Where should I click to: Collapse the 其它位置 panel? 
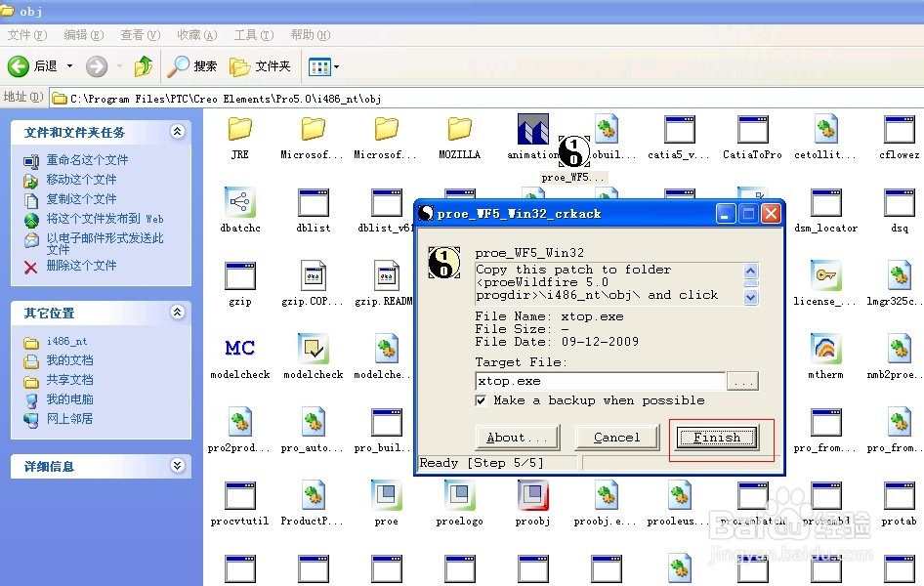(x=177, y=313)
